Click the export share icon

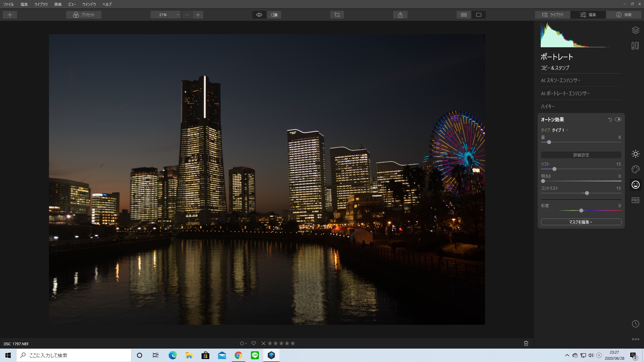click(x=400, y=15)
